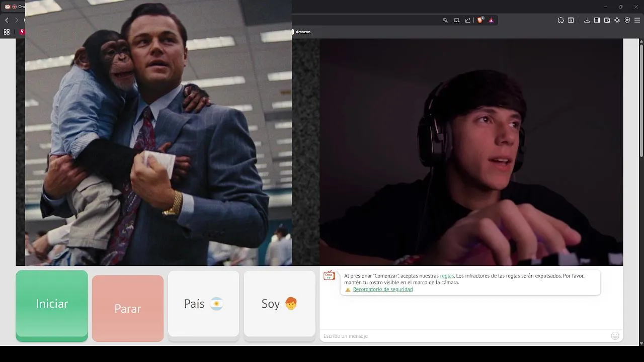The width and height of the screenshot is (644, 362).
Task: Click the pink Parar button
Action: point(128,308)
